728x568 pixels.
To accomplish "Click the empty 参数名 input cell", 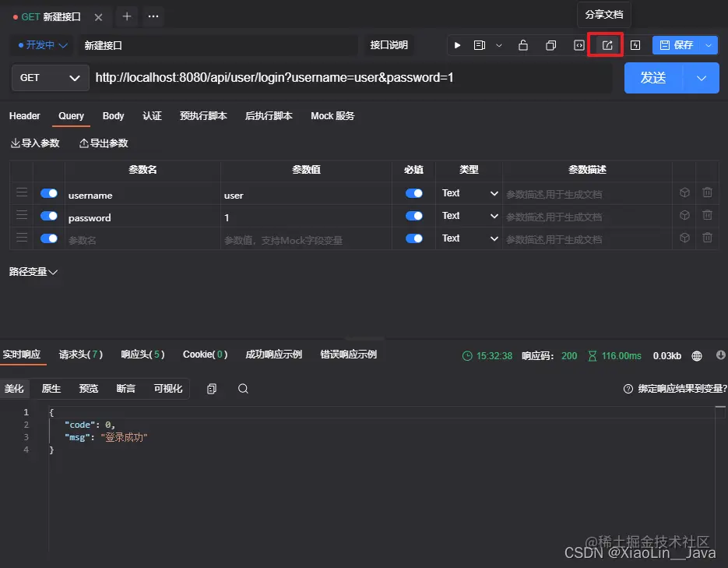I will [142, 240].
